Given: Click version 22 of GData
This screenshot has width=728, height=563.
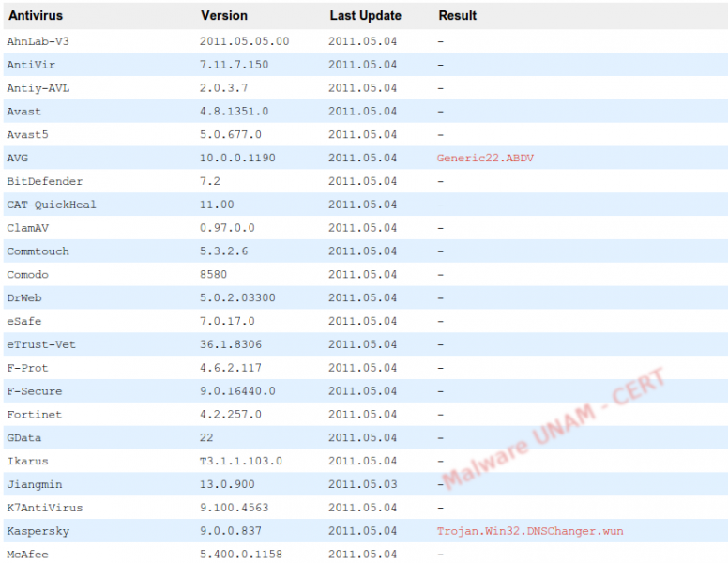Looking at the screenshot, I should [206, 437].
